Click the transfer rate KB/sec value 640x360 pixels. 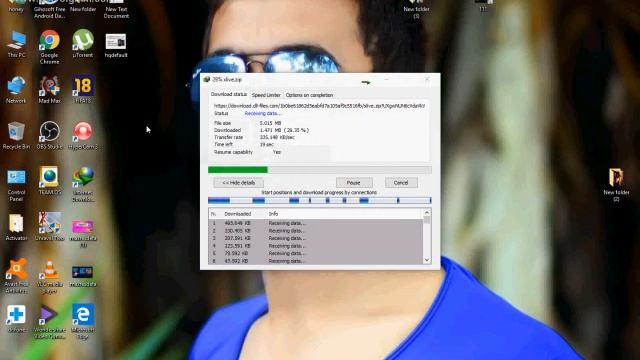tap(277, 138)
